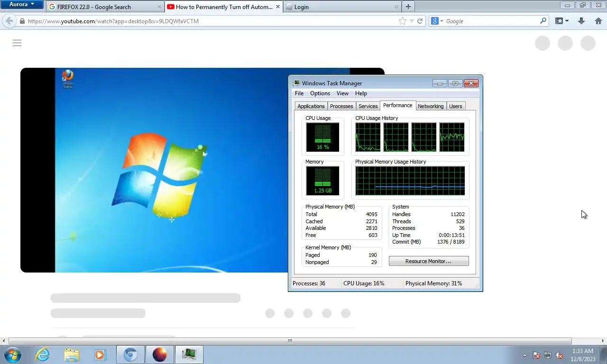Switch to the Processes tab
Viewport: 607px width, 364px height.
click(341, 106)
